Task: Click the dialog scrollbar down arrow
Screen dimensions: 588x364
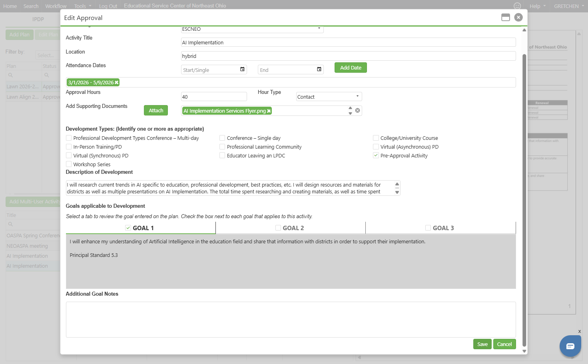Action: tap(524, 351)
